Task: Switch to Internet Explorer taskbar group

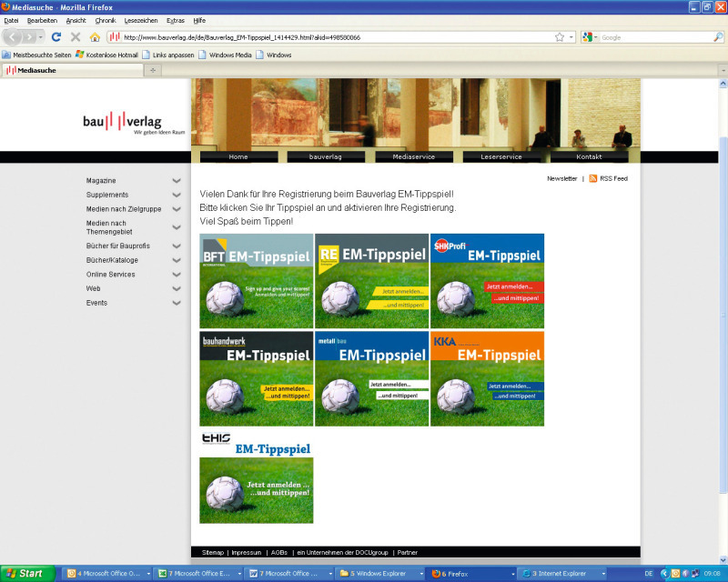Action: tap(563, 574)
